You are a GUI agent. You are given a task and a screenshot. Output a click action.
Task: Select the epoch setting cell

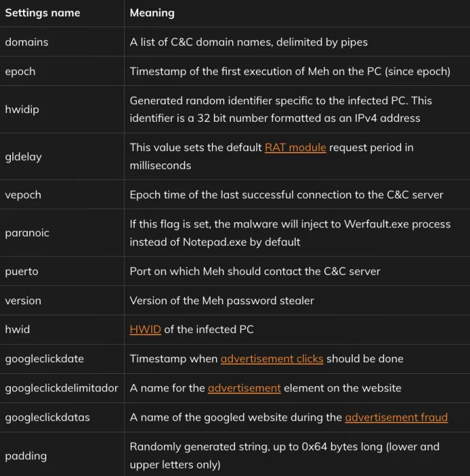(62, 71)
